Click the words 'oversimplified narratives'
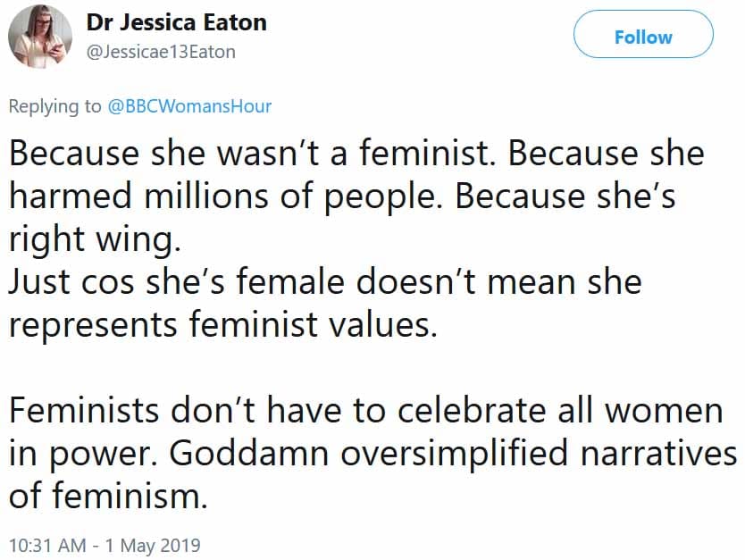745x560 pixels. [x=540, y=452]
